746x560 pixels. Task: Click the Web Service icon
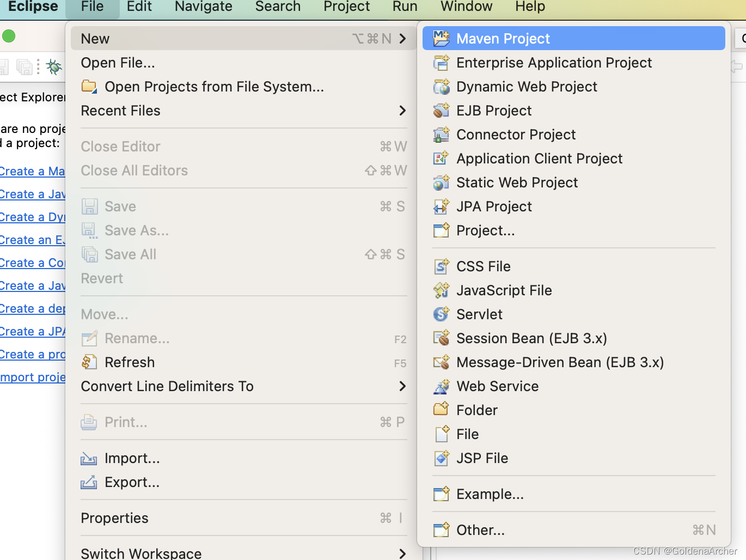point(441,386)
